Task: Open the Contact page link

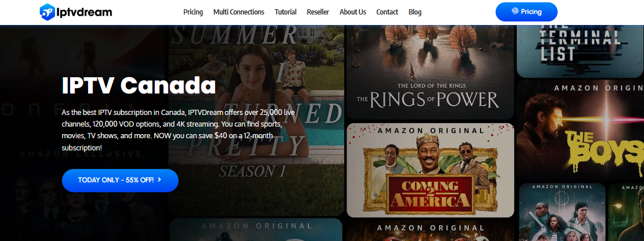Action: click(x=387, y=12)
